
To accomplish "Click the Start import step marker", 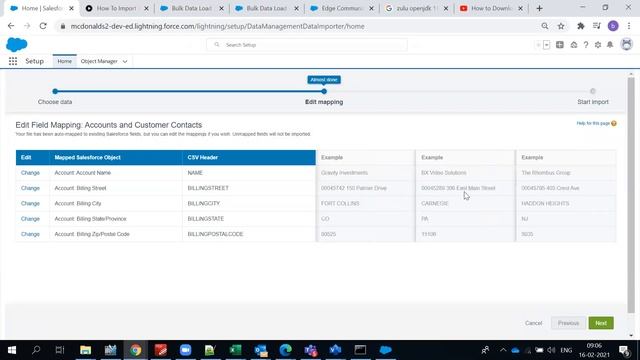I will click(x=593, y=91).
